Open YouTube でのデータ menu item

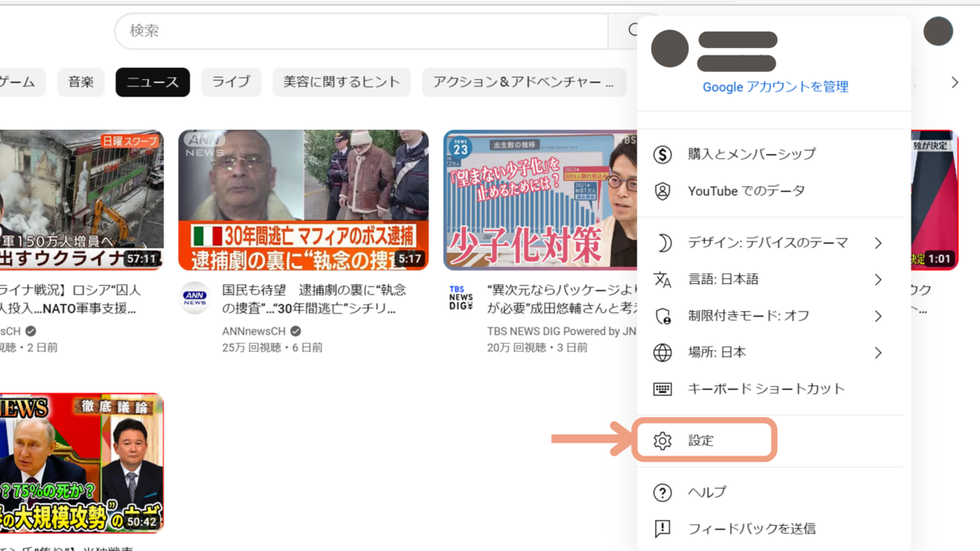tap(773, 190)
